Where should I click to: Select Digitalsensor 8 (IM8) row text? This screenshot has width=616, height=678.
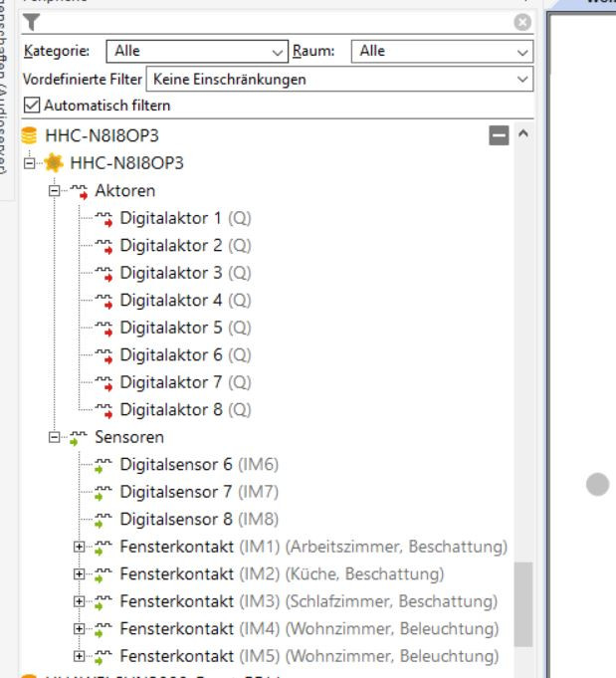pyautogui.click(x=199, y=520)
